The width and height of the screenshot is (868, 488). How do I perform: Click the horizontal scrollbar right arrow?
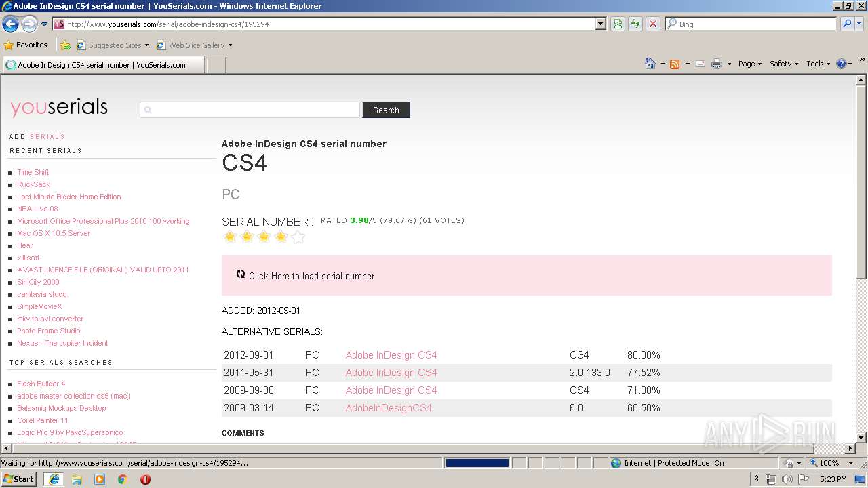tap(850, 449)
